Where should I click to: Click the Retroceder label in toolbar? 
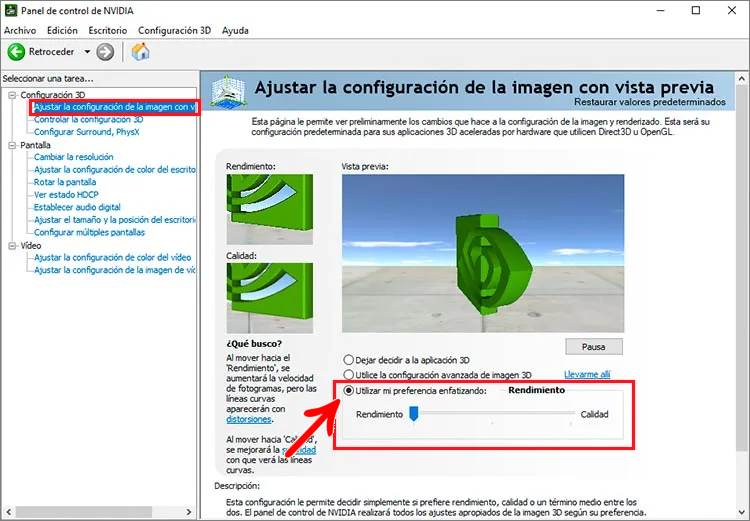[51, 52]
